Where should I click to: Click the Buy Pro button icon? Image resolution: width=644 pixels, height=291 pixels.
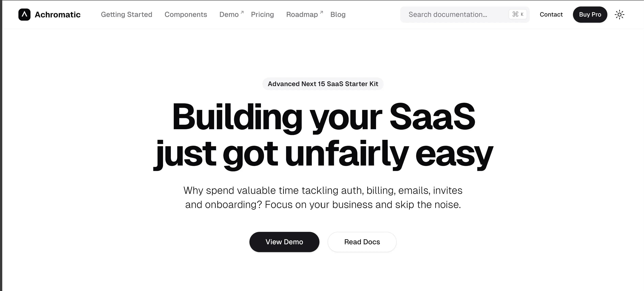point(590,14)
